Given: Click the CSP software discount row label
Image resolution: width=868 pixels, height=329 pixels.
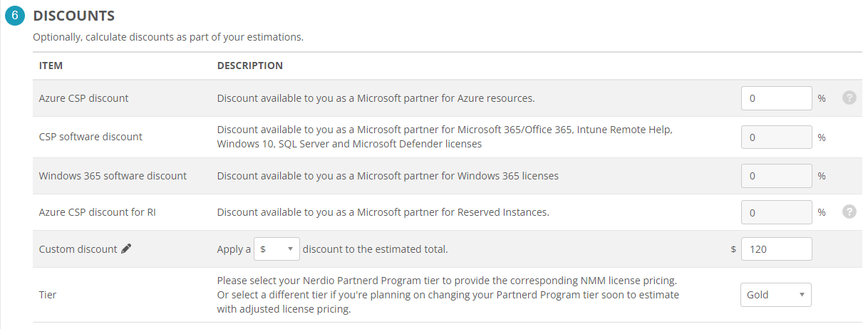Looking at the screenshot, I should (x=91, y=137).
